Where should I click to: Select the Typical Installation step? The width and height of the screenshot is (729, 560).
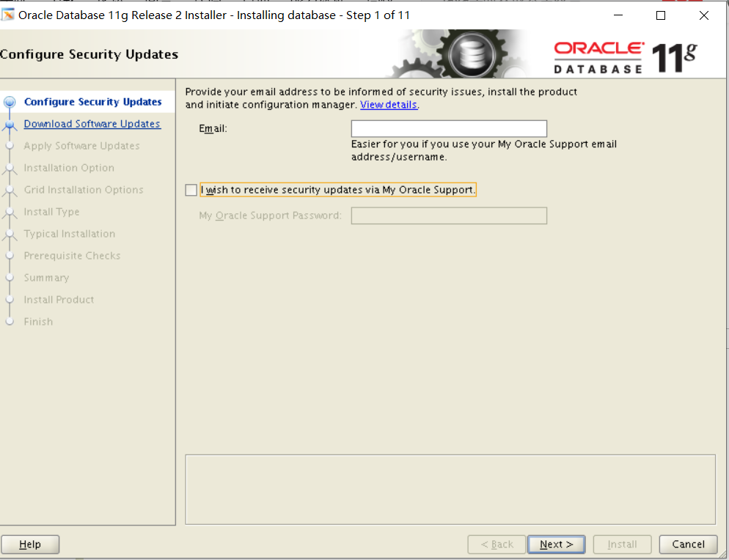[69, 233]
